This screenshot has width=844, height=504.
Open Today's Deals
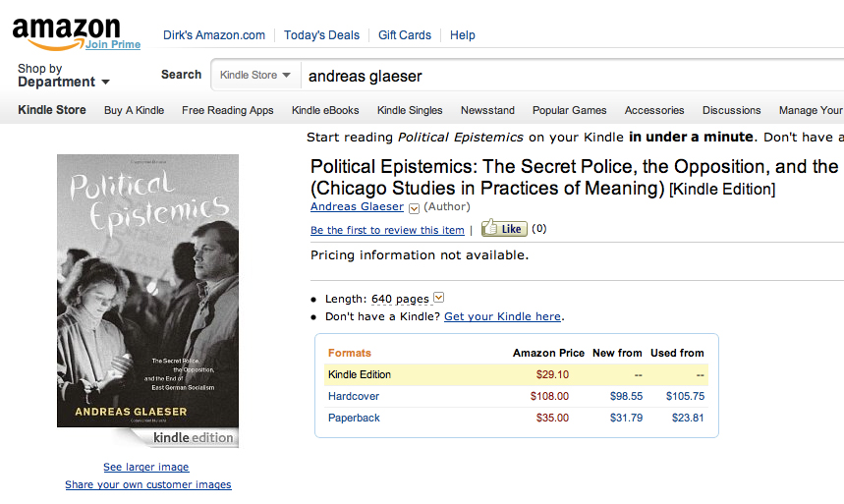click(321, 35)
